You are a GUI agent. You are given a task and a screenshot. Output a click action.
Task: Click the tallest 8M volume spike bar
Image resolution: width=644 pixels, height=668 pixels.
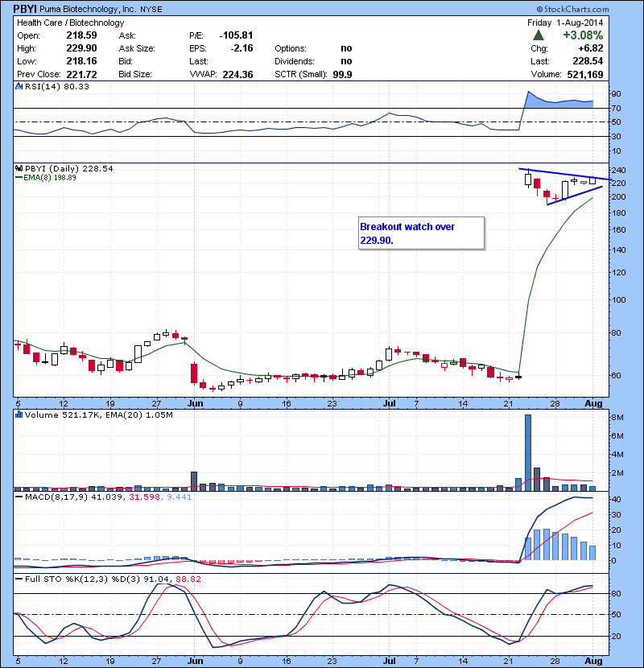point(527,452)
